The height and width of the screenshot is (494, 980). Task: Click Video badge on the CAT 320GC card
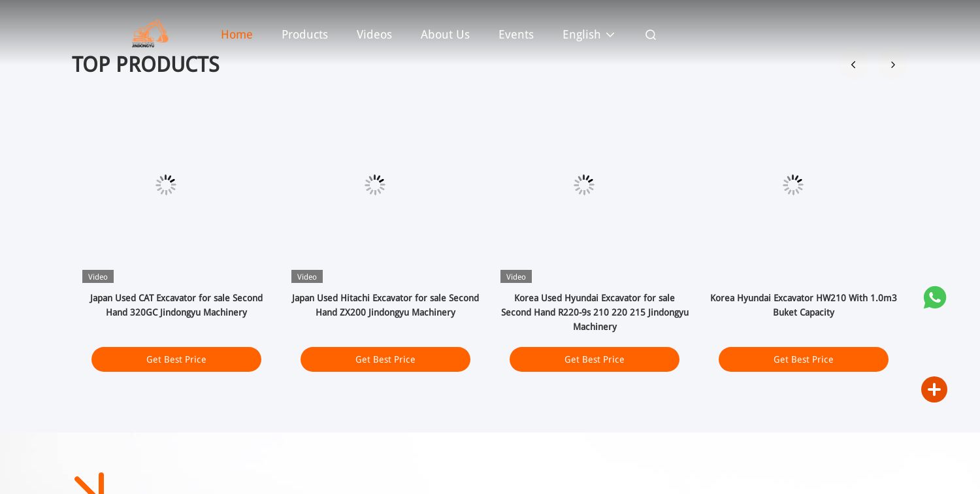click(x=97, y=276)
